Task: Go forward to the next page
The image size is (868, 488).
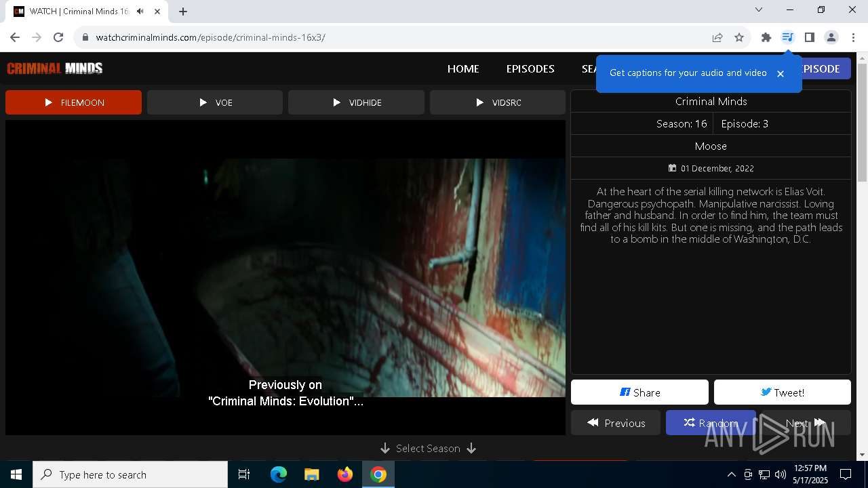Action: tap(37, 37)
